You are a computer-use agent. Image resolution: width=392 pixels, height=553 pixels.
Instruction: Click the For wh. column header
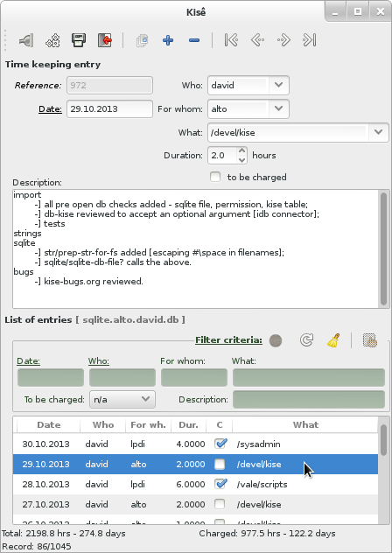tap(148, 425)
